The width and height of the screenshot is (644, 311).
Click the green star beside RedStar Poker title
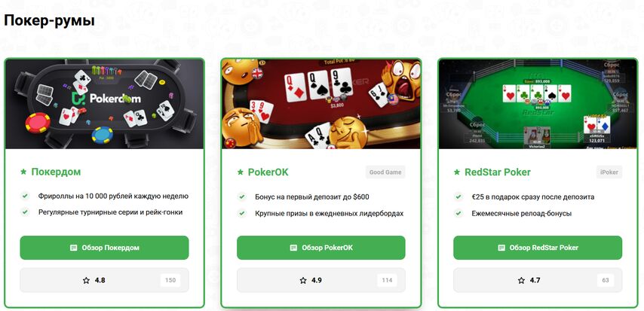(x=457, y=172)
